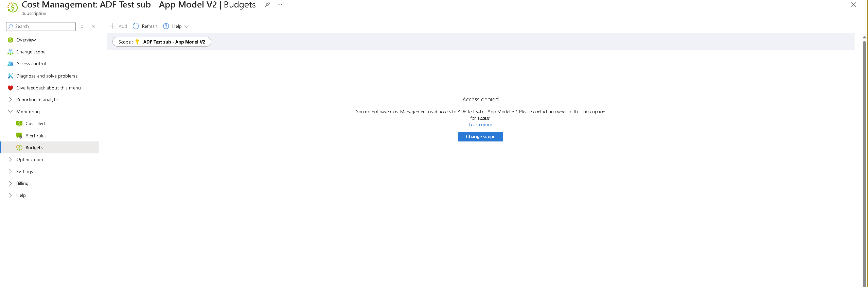The height and width of the screenshot is (287, 868).
Task: Click the search magnifier icon
Action: coord(11,26)
